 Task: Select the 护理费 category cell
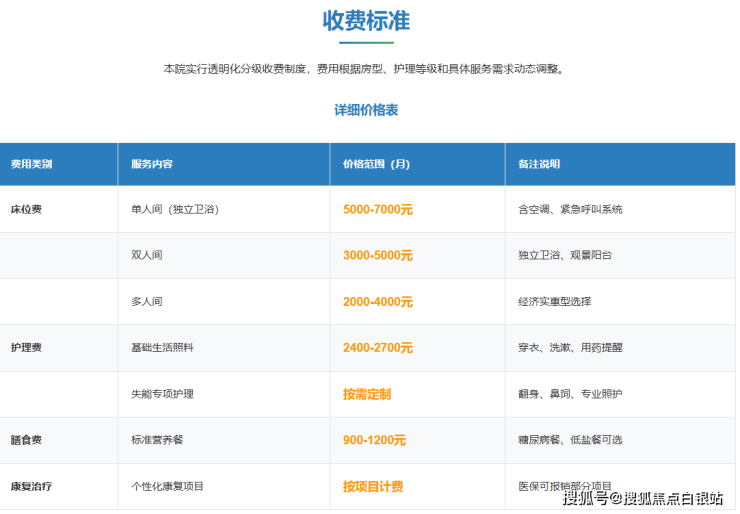[26, 347]
